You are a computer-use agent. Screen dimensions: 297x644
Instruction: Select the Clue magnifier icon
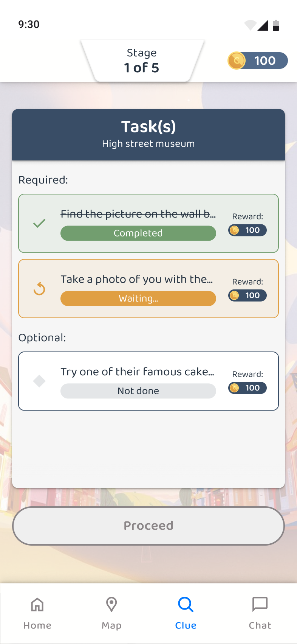186,604
